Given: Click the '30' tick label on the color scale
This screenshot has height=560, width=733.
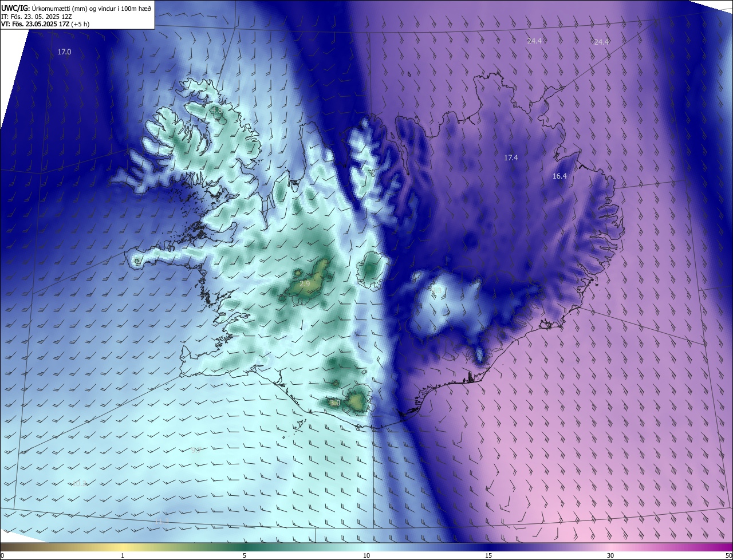Looking at the screenshot, I should (610, 556).
